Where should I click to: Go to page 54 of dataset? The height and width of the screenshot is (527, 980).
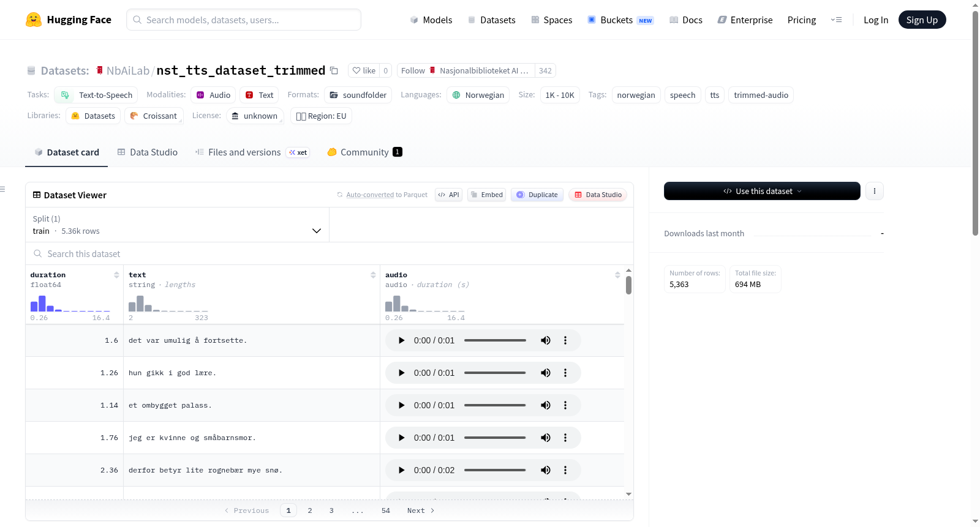coord(386,510)
